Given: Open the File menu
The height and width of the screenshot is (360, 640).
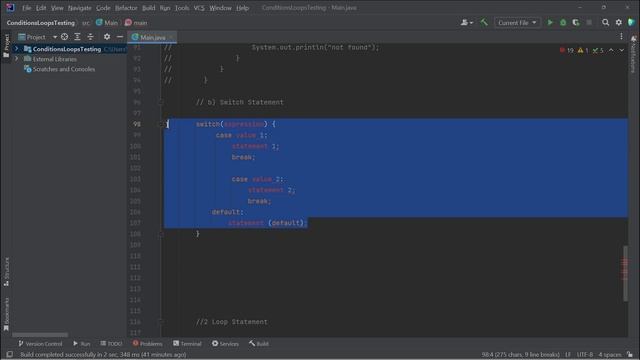Looking at the screenshot, I should [27, 8].
